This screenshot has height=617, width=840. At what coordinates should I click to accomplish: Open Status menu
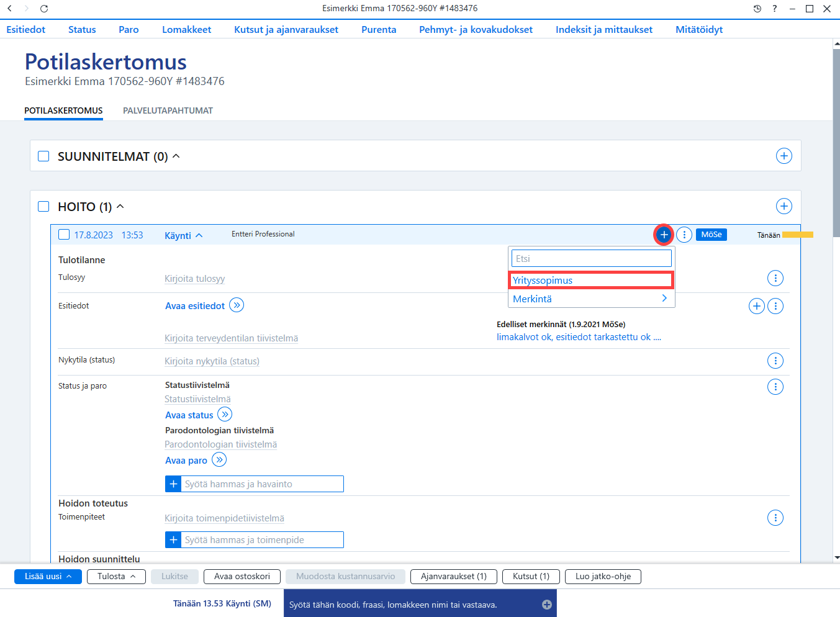click(82, 29)
